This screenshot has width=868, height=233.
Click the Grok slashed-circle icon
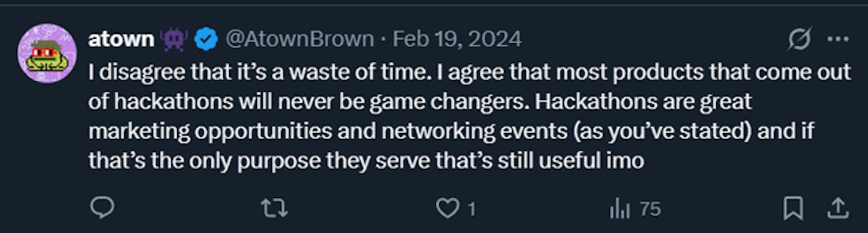[799, 39]
